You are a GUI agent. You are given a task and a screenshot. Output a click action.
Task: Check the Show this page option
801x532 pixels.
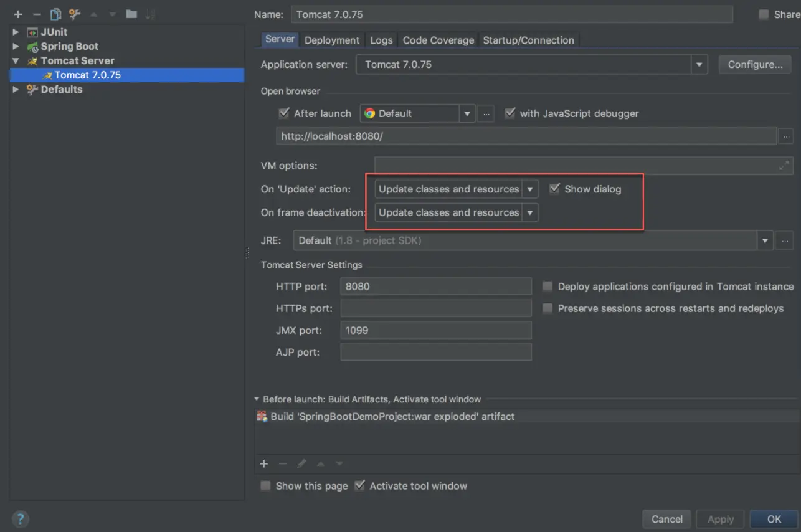pyautogui.click(x=266, y=486)
